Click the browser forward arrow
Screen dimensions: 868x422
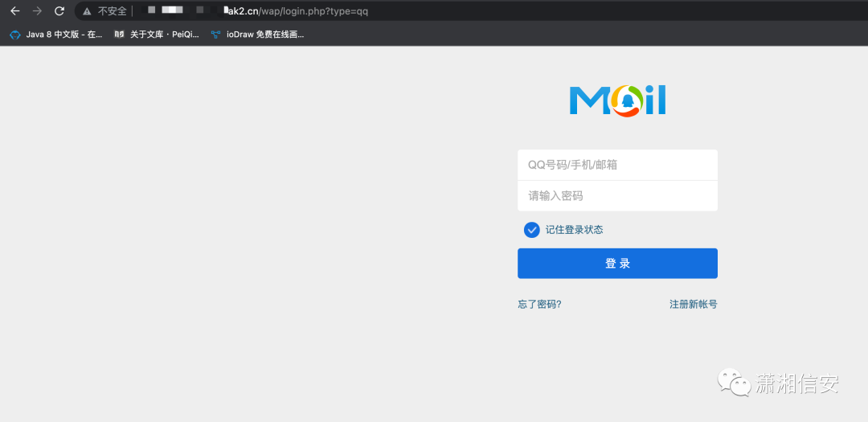point(37,11)
